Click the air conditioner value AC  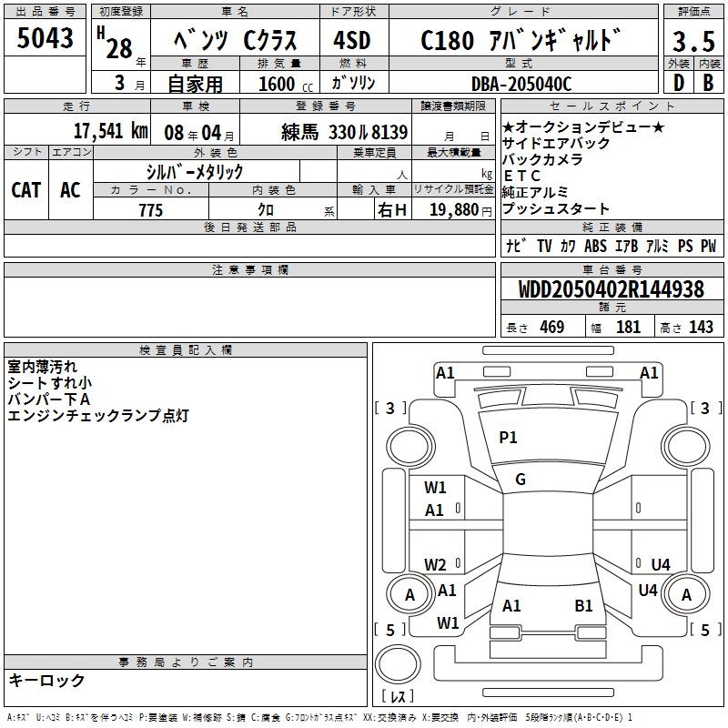tap(70, 190)
